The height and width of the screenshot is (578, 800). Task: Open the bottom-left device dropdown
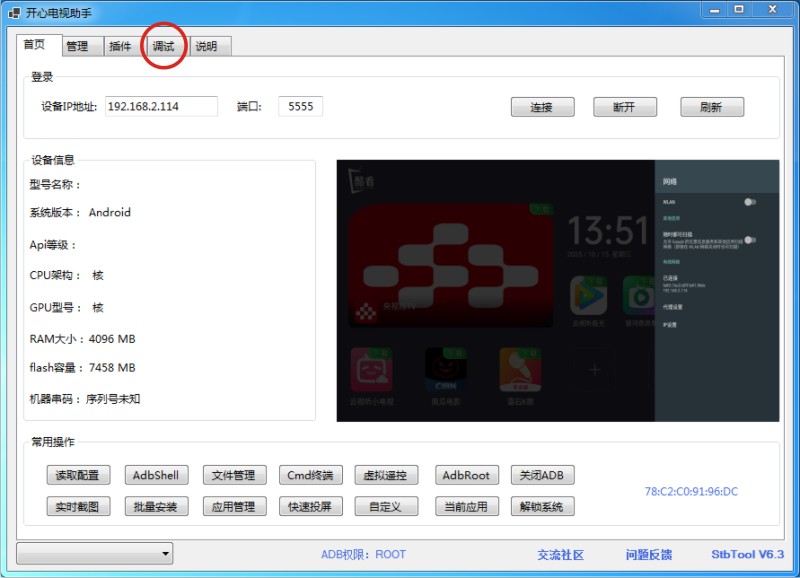[x=95, y=553]
